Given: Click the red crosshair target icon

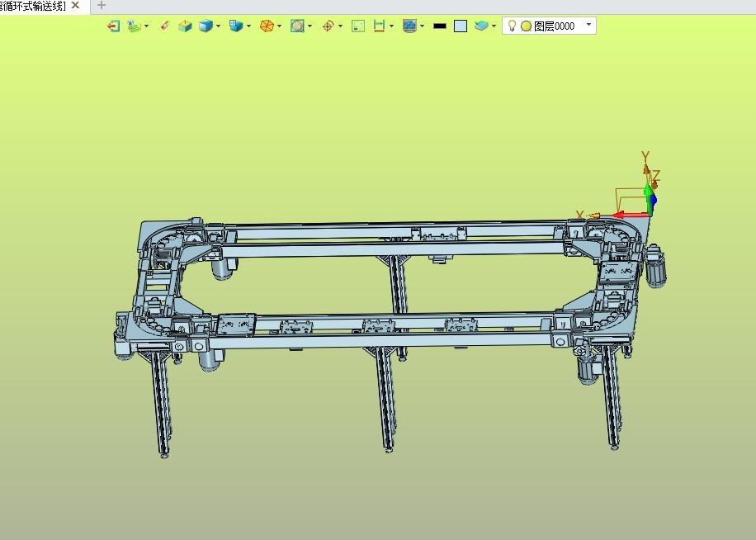Looking at the screenshot, I should click(x=328, y=26).
